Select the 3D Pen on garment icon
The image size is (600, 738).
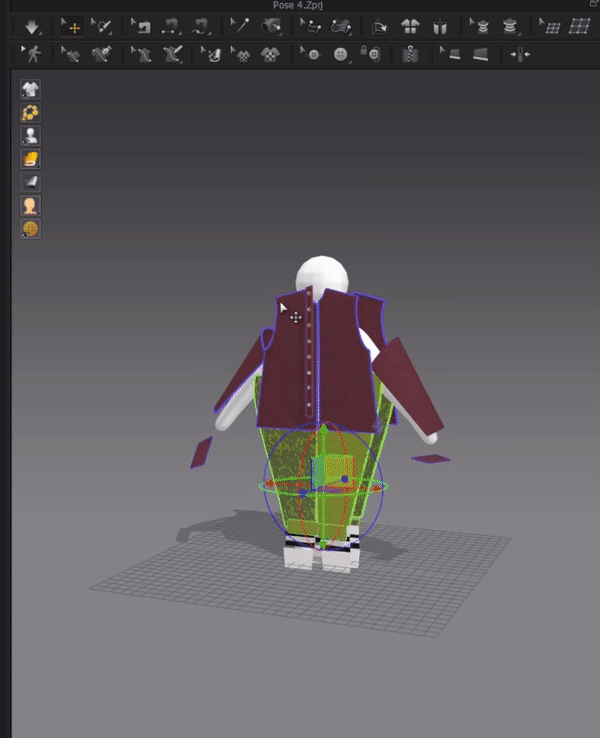[172, 54]
